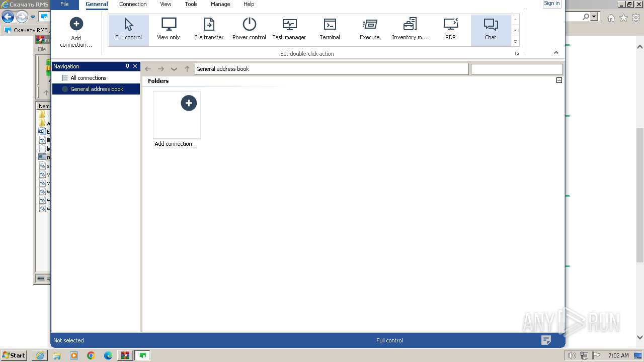Switch to the Connection ribbon tab
Image resolution: width=644 pixels, height=362 pixels.
[133, 4]
